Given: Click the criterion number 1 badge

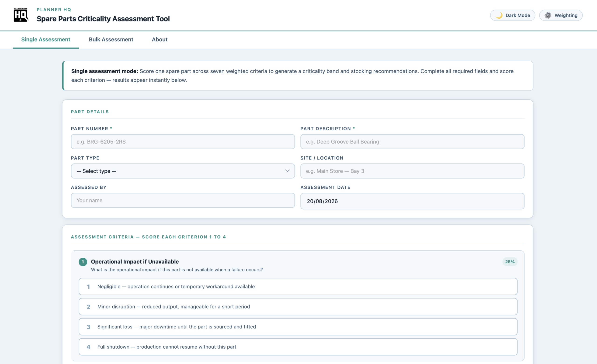Looking at the screenshot, I should pyautogui.click(x=83, y=262).
